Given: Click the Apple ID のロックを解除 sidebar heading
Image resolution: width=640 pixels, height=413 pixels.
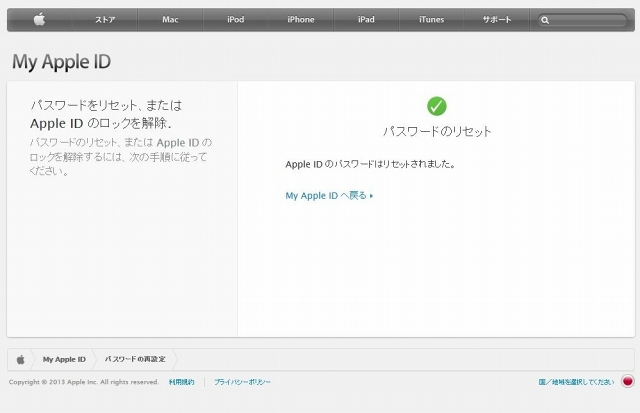Looking at the screenshot, I should [101, 123].
